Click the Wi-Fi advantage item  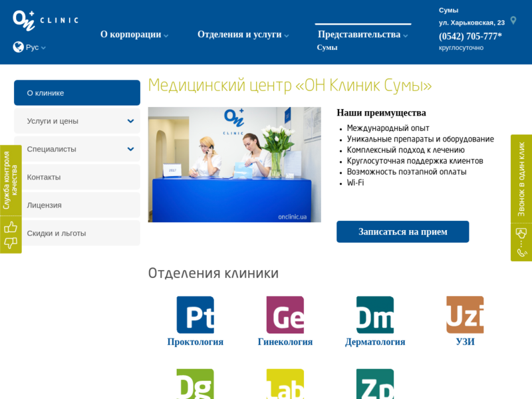(x=355, y=182)
